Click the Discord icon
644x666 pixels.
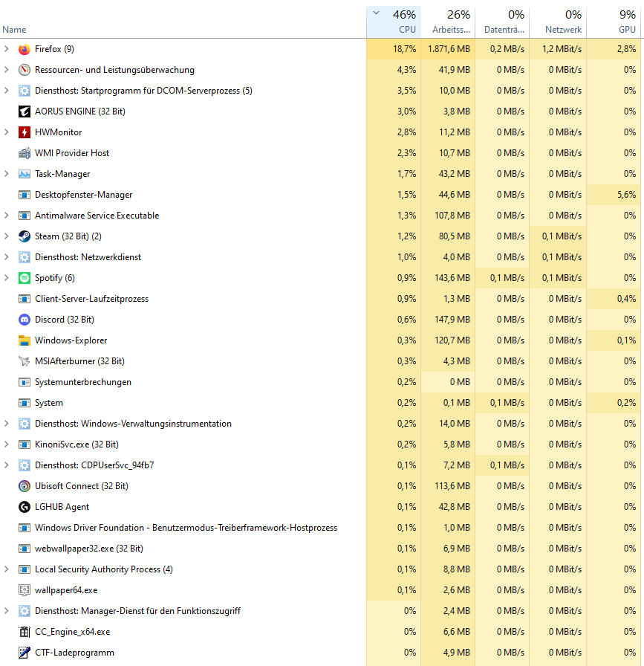coord(25,320)
